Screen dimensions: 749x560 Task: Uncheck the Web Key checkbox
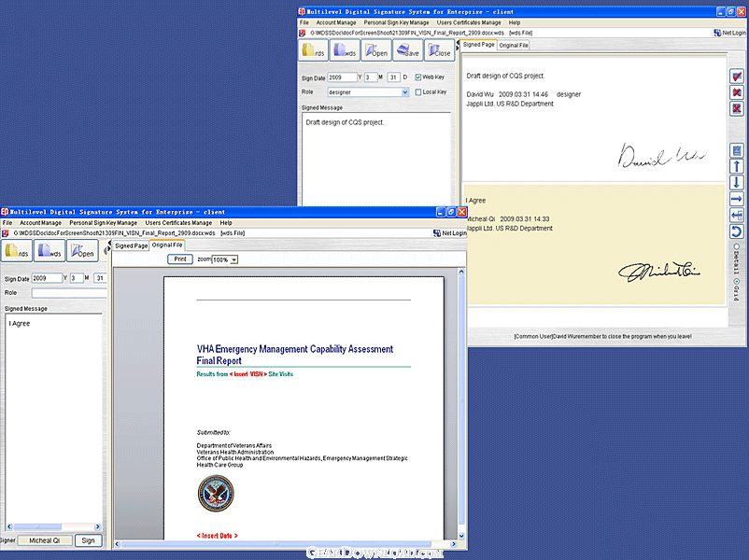417,77
